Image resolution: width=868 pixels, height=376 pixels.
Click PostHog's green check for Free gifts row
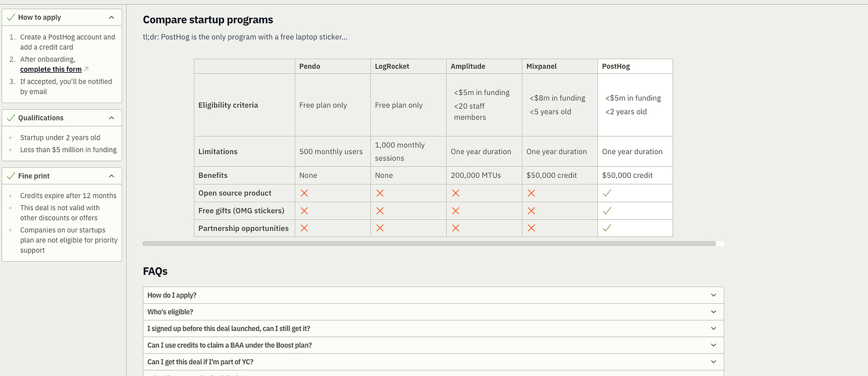click(607, 211)
